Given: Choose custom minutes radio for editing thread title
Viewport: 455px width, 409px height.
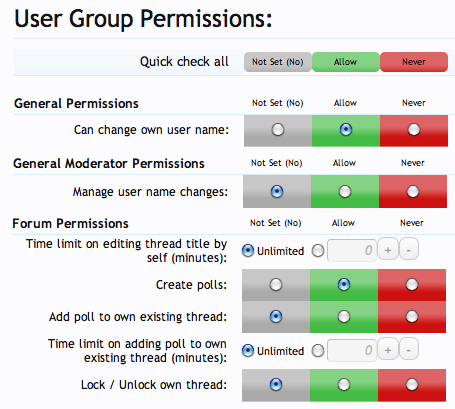Looking at the screenshot, I should click(318, 250).
